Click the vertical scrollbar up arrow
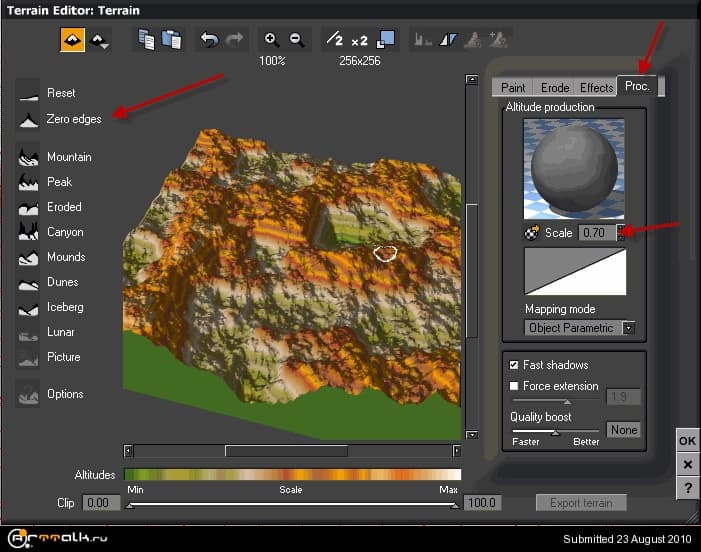This screenshot has height=552, width=701. 472,79
